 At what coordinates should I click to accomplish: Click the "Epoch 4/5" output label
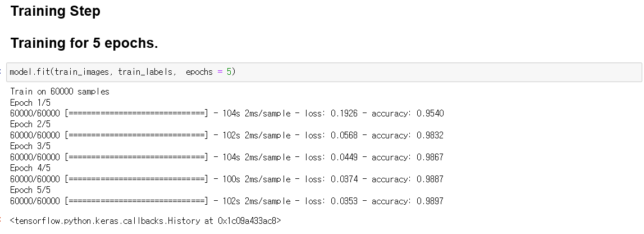(x=30, y=168)
